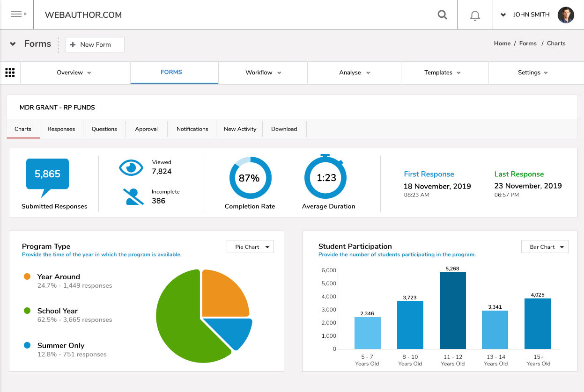Click John Smith's profile avatar

point(566,15)
